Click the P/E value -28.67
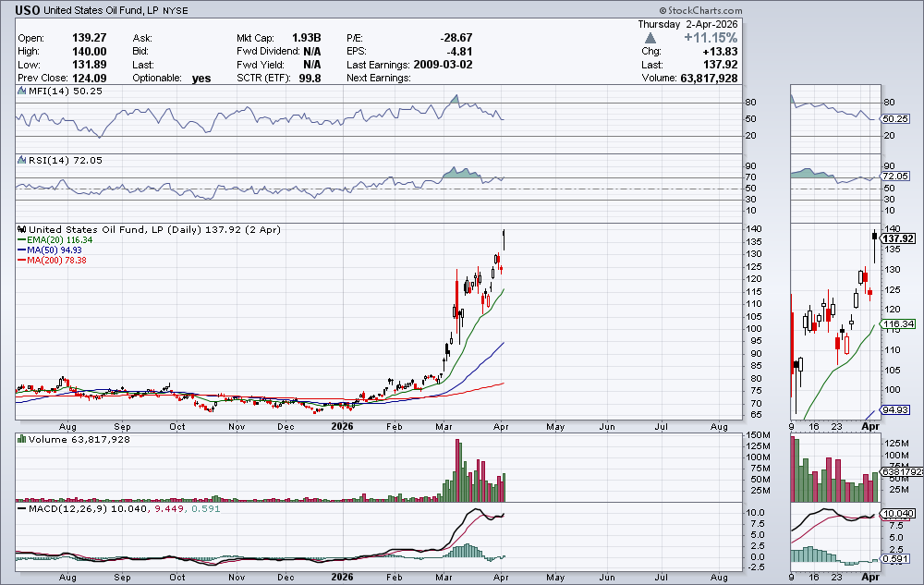 tap(456, 38)
